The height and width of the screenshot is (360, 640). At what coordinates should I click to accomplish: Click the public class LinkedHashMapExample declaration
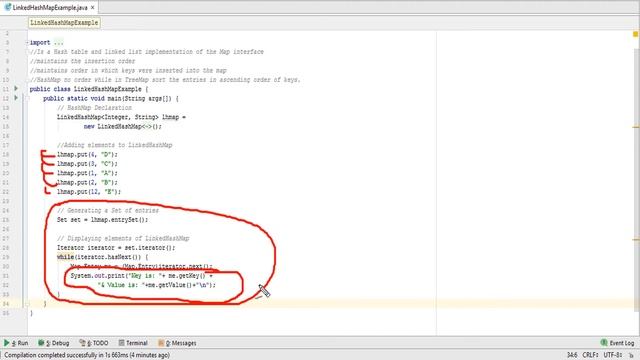[x=89, y=89]
